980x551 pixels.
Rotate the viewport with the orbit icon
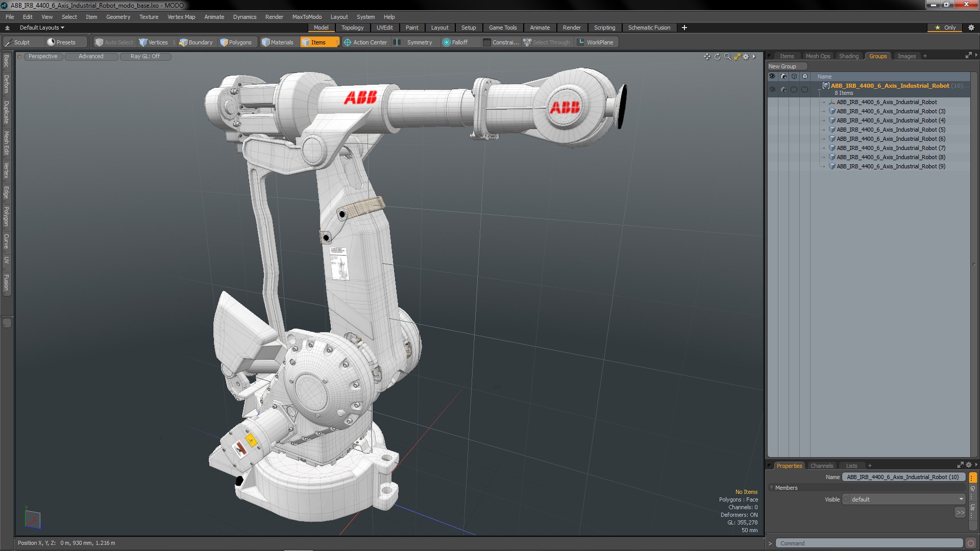[717, 57]
